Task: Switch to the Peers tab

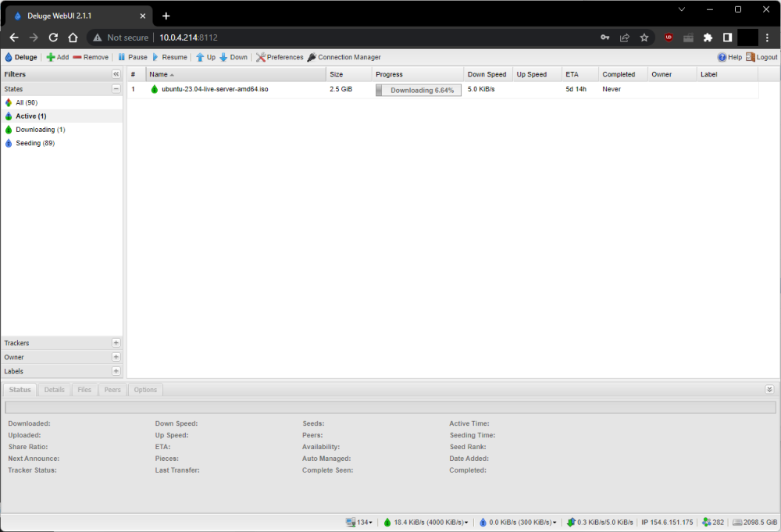Action: click(x=112, y=390)
